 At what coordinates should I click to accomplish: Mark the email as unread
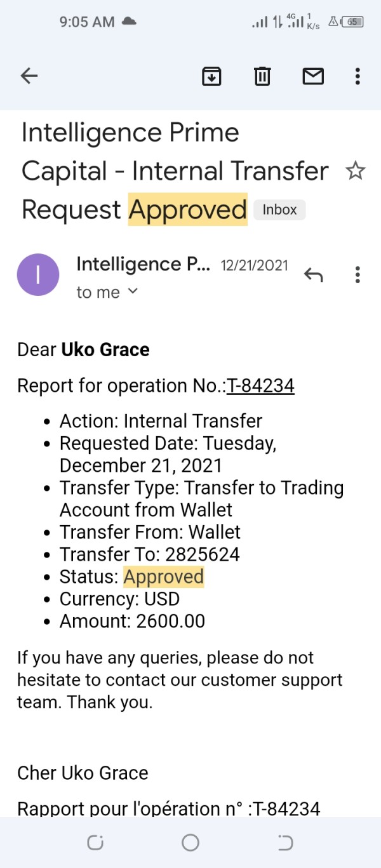[313, 76]
